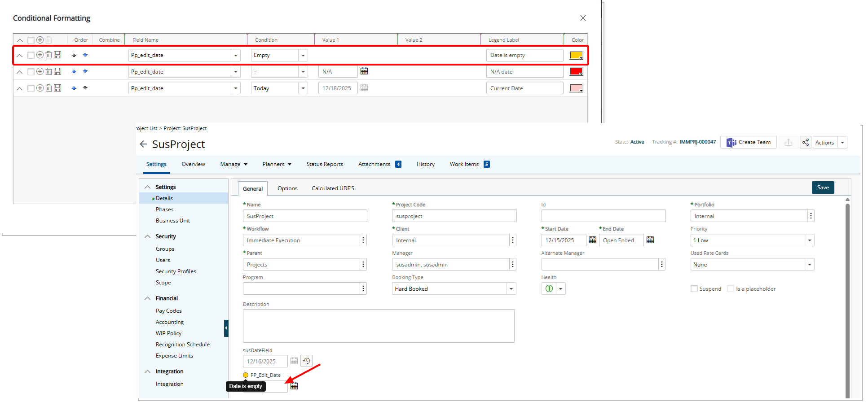Check the 'Is a placeholder' checkbox
The height and width of the screenshot is (406, 868).
tap(731, 288)
